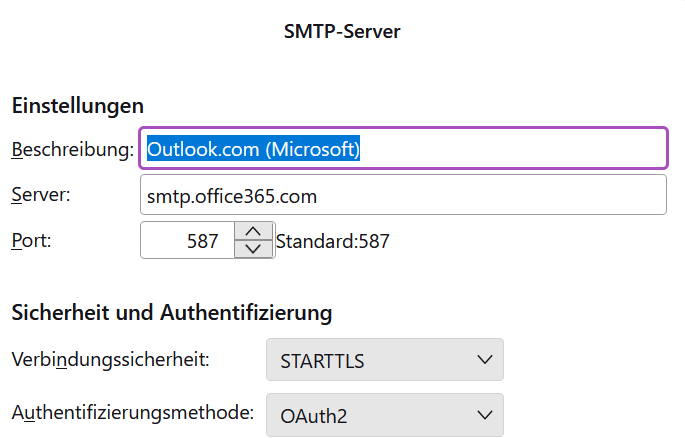Place cursor in smtp.office365.com text

(232, 196)
